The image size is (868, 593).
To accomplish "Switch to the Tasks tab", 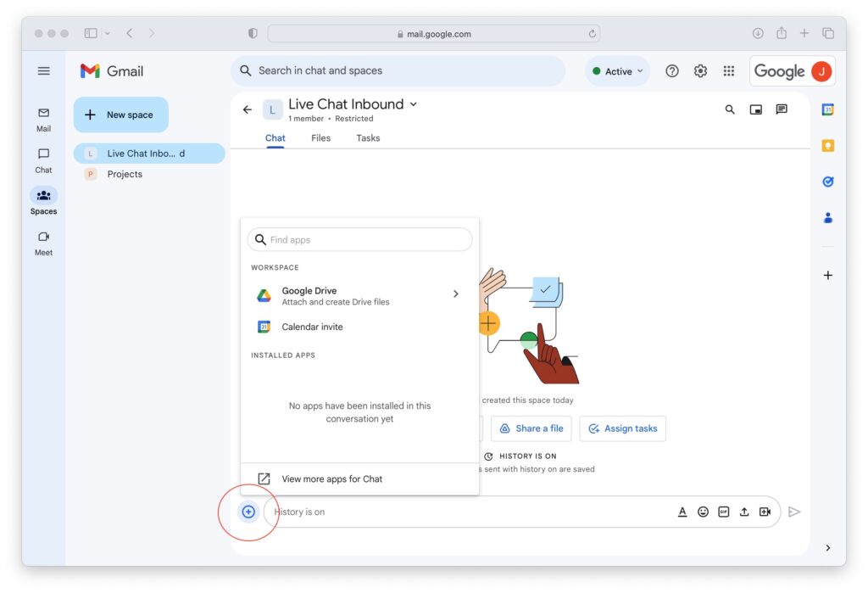I will (368, 138).
